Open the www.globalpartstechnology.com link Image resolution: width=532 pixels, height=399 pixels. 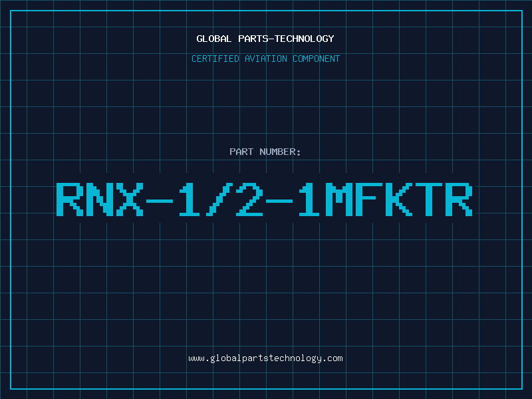pyautogui.click(x=265, y=358)
